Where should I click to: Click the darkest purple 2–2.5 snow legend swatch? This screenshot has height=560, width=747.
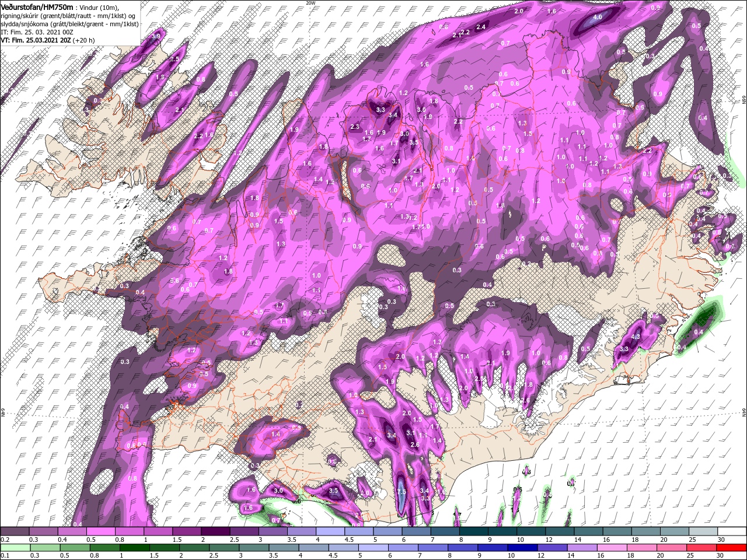[x=215, y=532]
